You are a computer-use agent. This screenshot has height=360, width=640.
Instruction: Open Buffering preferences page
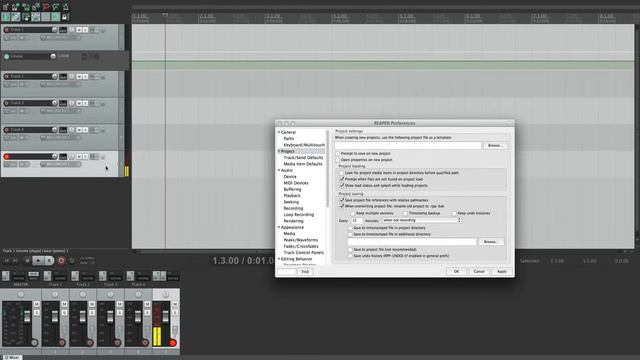[292, 189]
